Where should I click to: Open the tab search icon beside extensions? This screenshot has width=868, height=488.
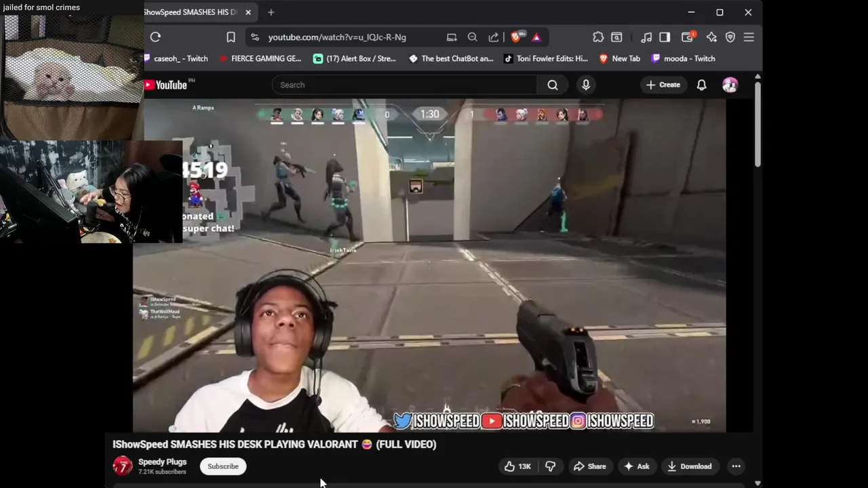click(x=616, y=37)
